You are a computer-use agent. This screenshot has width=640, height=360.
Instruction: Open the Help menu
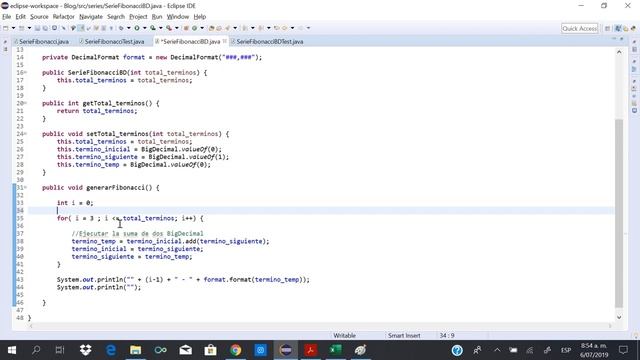click(200, 17)
